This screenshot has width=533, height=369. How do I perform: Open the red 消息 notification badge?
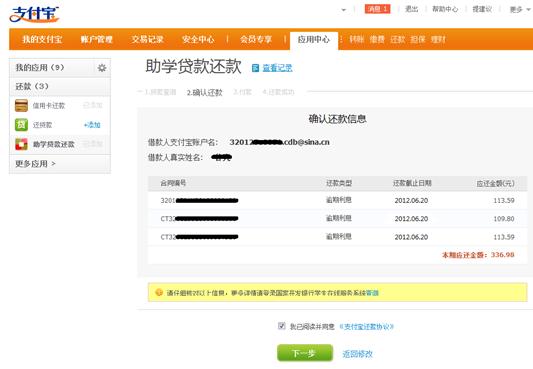coord(377,9)
